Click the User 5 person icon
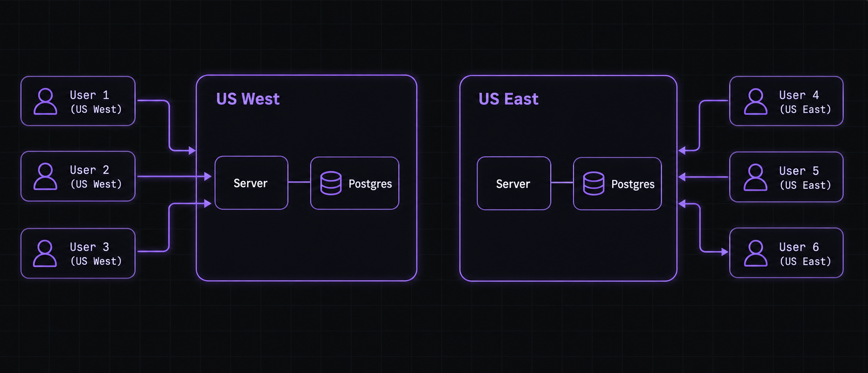 [756, 177]
